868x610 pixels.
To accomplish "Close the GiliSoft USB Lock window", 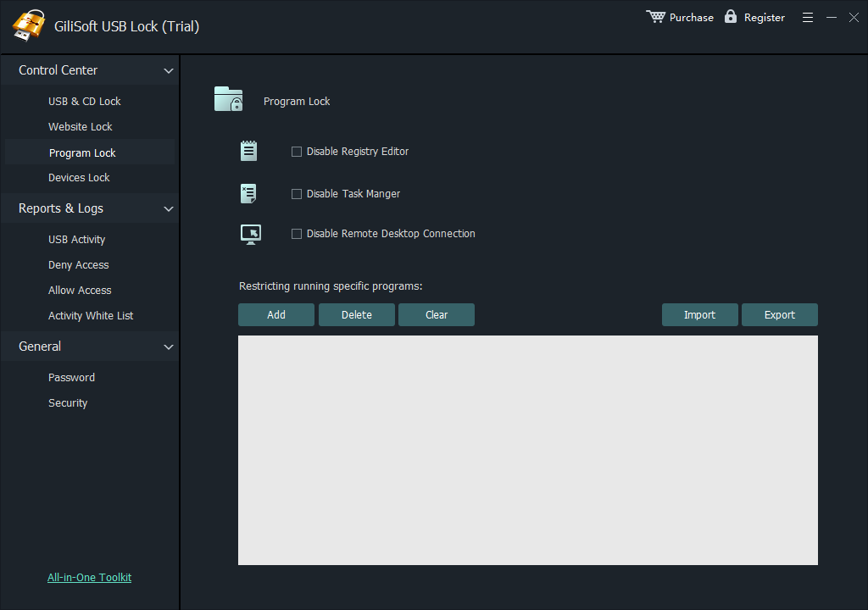I will (x=854, y=18).
